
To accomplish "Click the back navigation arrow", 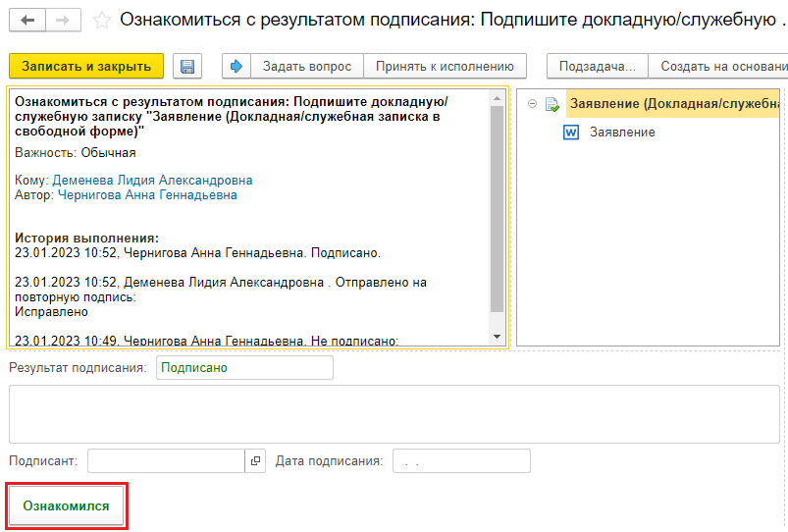I will (27, 20).
